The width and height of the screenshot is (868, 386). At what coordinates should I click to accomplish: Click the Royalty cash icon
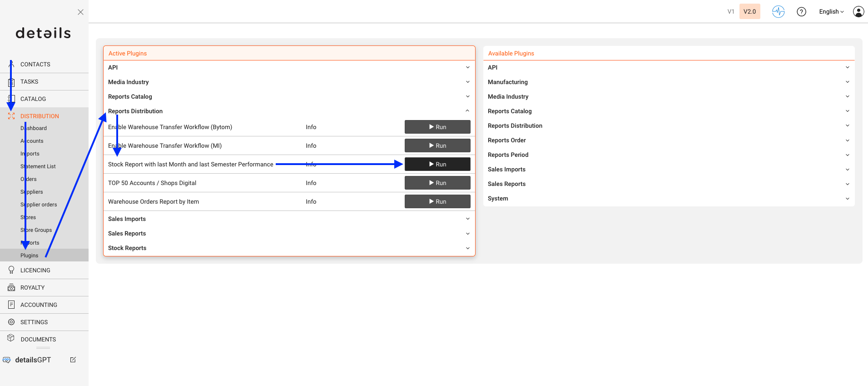click(x=11, y=287)
